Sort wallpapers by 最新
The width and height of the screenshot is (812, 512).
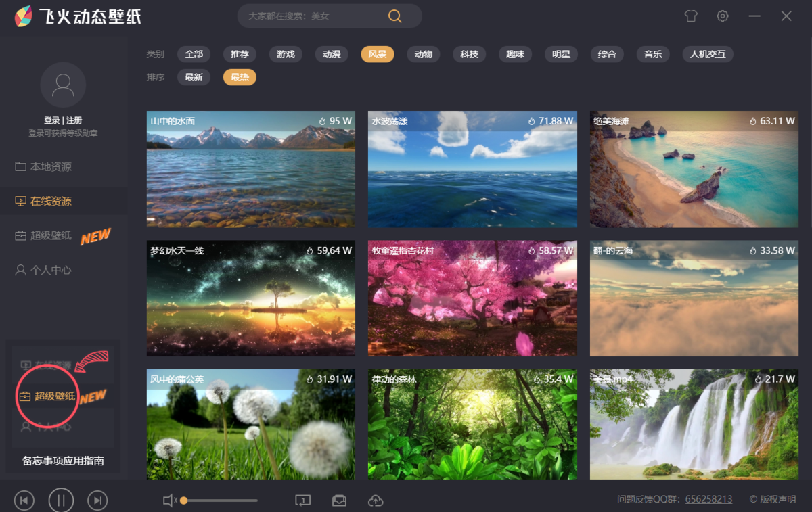(194, 77)
